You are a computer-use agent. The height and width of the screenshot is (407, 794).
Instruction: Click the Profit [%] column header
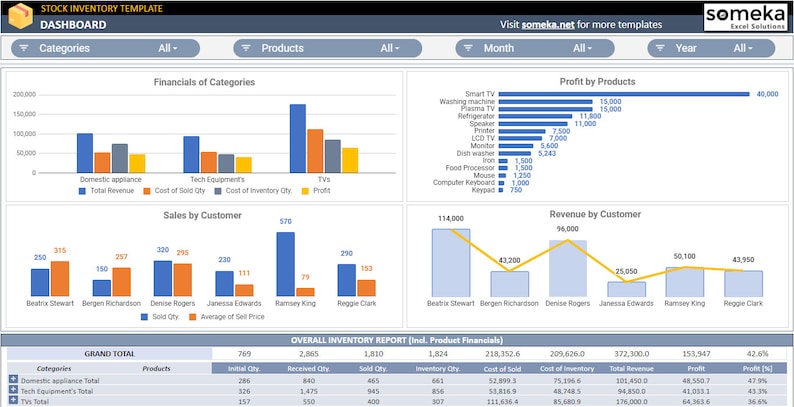click(x=758, y=369)
